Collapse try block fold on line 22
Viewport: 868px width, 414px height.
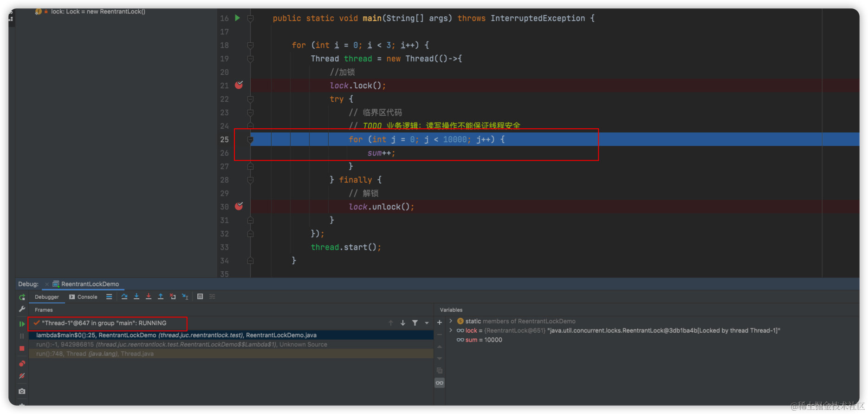(250, 99)
